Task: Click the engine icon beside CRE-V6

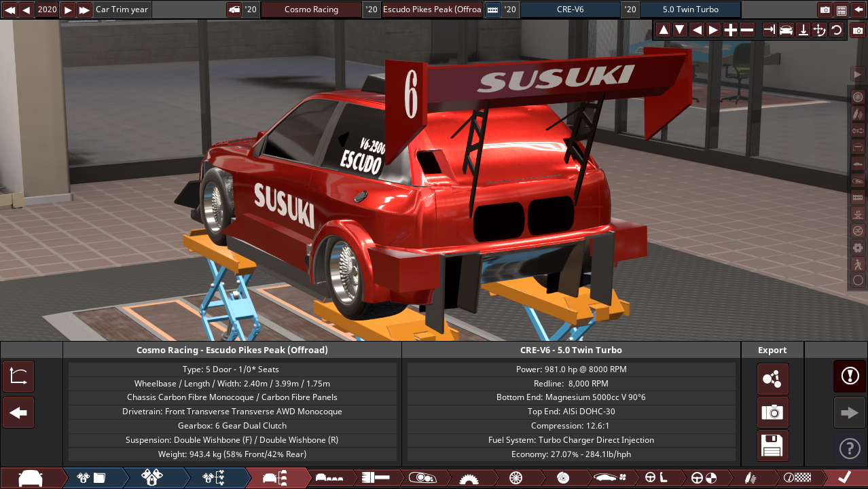Action: click(x=492, y=10)
